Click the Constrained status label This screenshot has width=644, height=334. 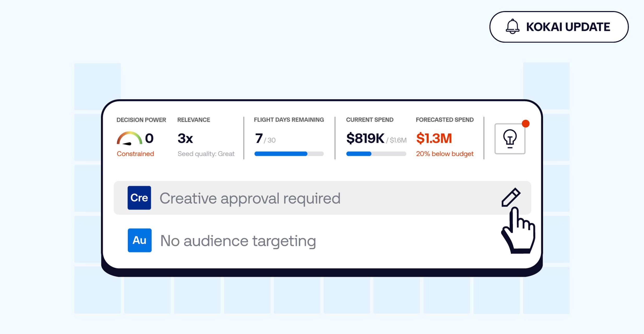point(135,154)
